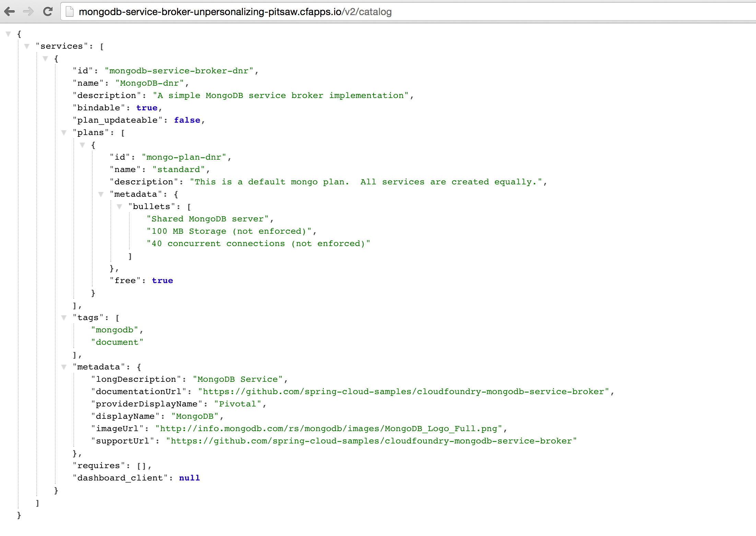The width and height of the screenshot is (756, 536).
Task: Click the service description string value
Action: point(281,96)
